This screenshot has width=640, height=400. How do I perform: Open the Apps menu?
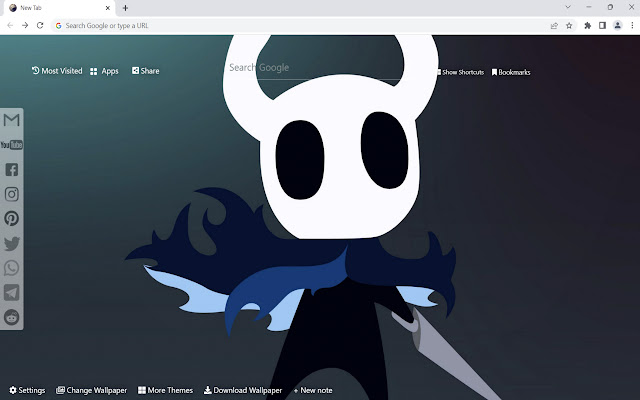tap(104, 71)
